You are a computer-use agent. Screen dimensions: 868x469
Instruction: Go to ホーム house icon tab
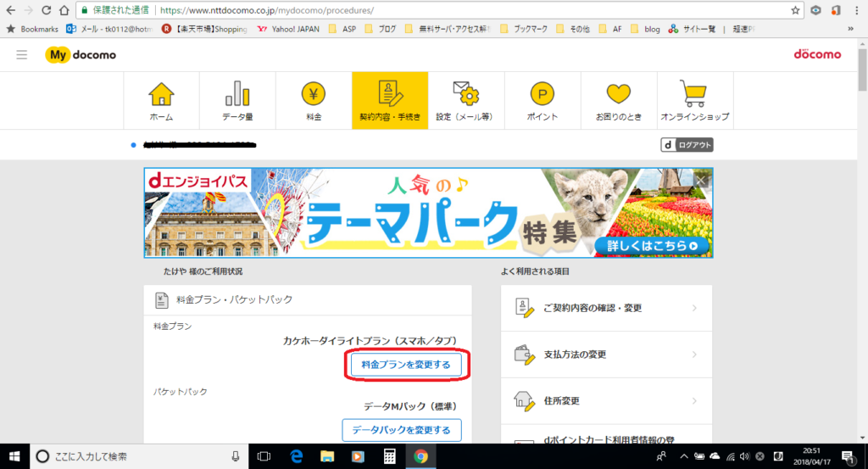click(x=161, y=101)
